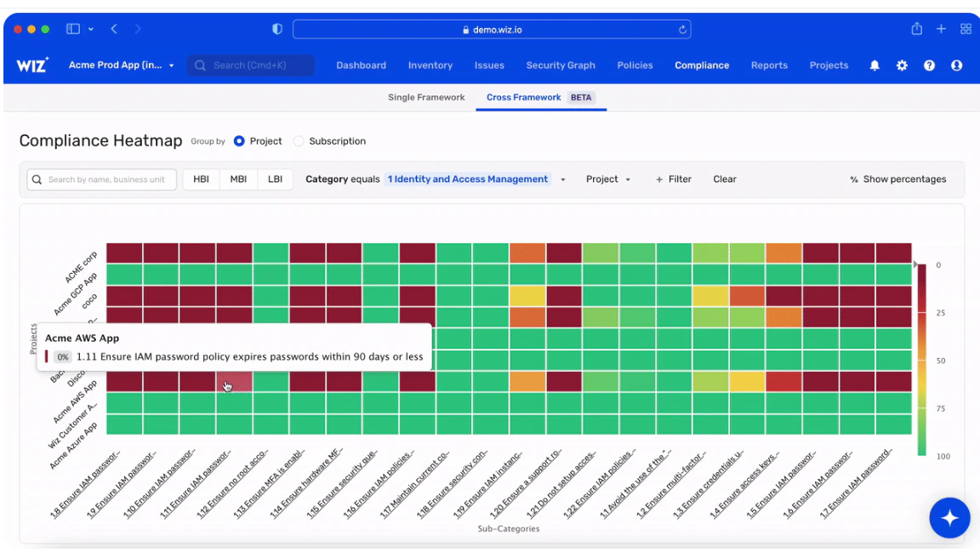
Task: Select the Project group-by radio
Action: 239,141
